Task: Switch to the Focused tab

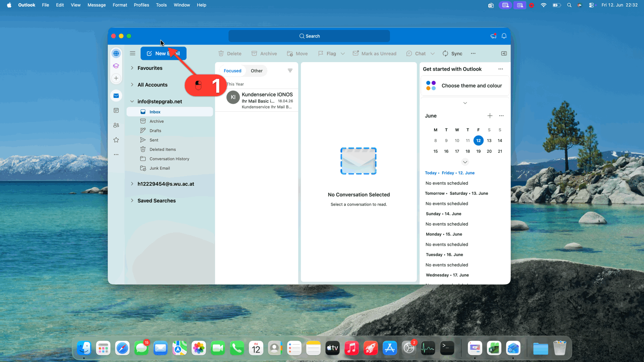Action: [x=233, y=71]
